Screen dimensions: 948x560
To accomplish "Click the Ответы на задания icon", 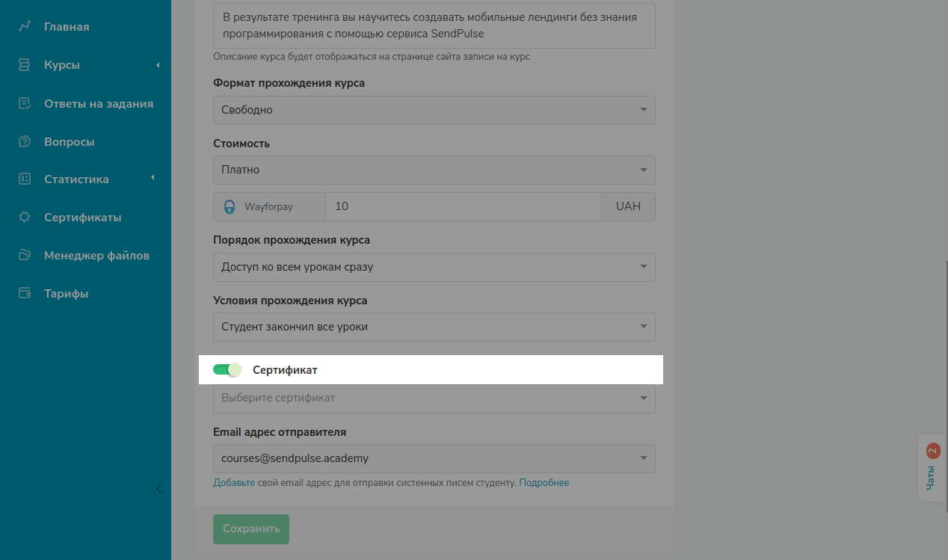I will click(25, 103).
